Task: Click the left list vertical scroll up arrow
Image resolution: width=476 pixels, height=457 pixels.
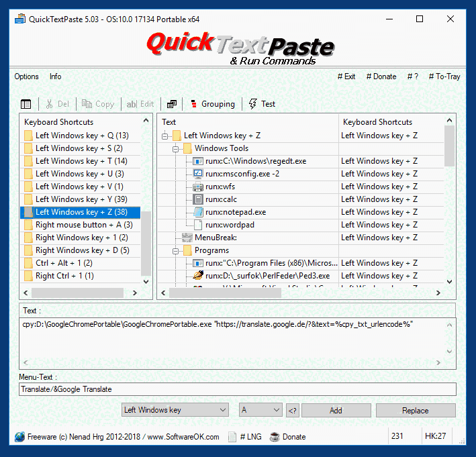Action: point(146,121)
